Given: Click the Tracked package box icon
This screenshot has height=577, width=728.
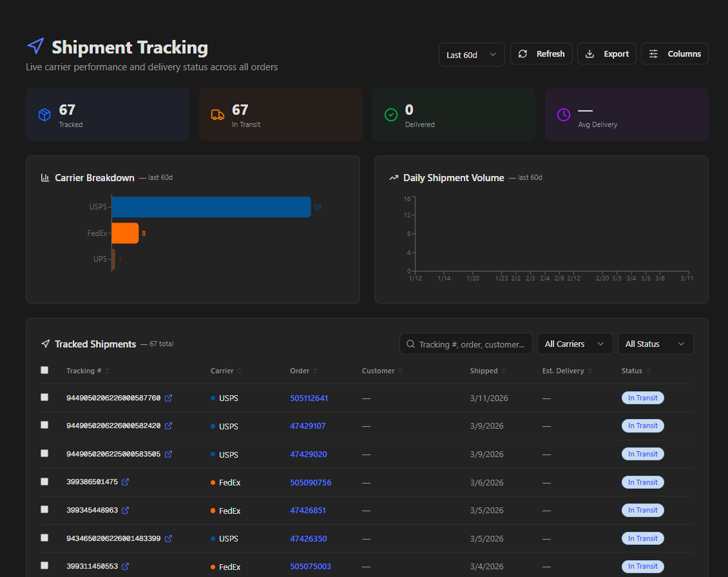Looking at the screenshot, I should 44,114.
